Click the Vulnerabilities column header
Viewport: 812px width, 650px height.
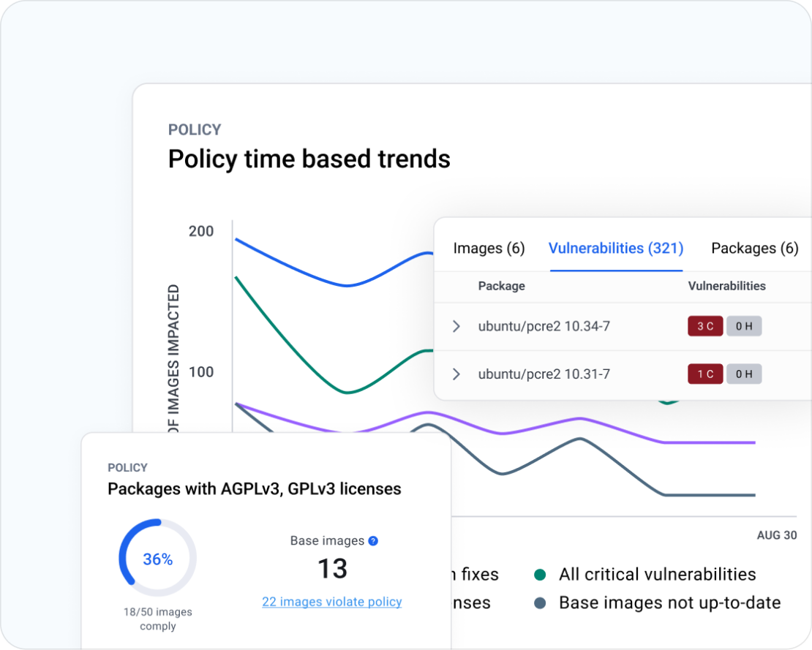[726, 286]
